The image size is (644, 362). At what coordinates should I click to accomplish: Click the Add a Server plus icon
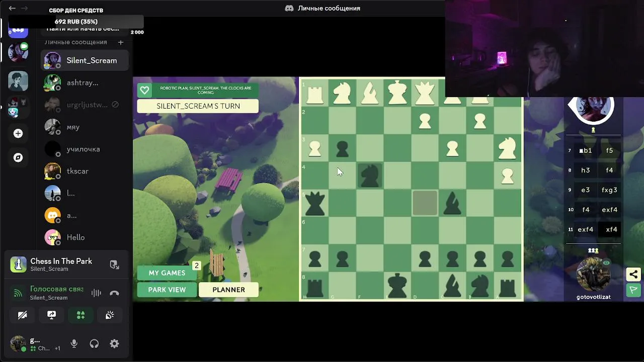click(x=18, y=133)
